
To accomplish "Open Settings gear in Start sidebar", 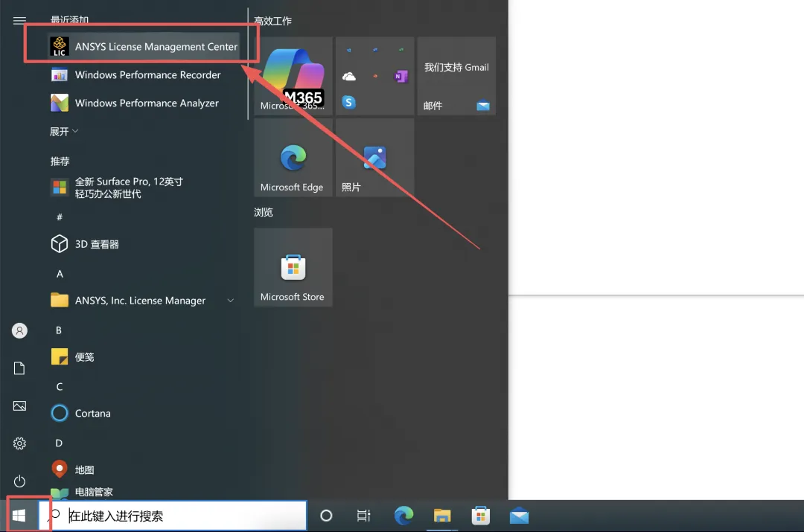I will [19, 443].
